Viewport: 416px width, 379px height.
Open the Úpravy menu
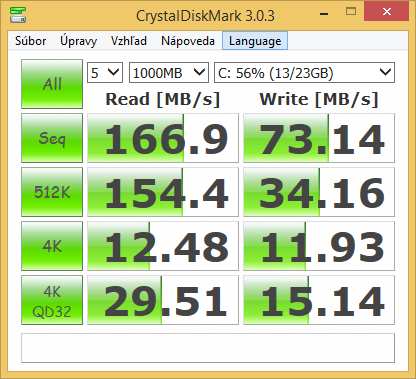[x=79, y=41]
